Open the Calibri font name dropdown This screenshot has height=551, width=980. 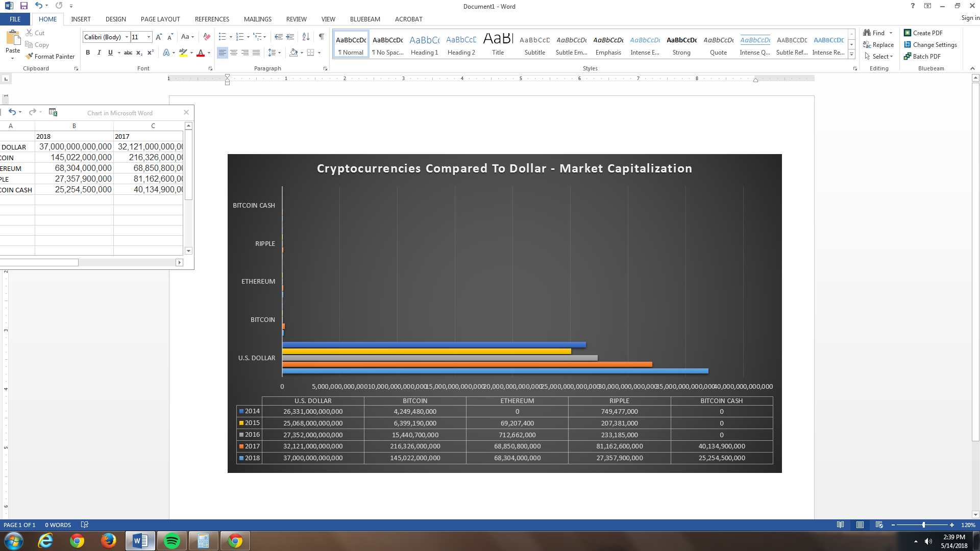(127, 37)
